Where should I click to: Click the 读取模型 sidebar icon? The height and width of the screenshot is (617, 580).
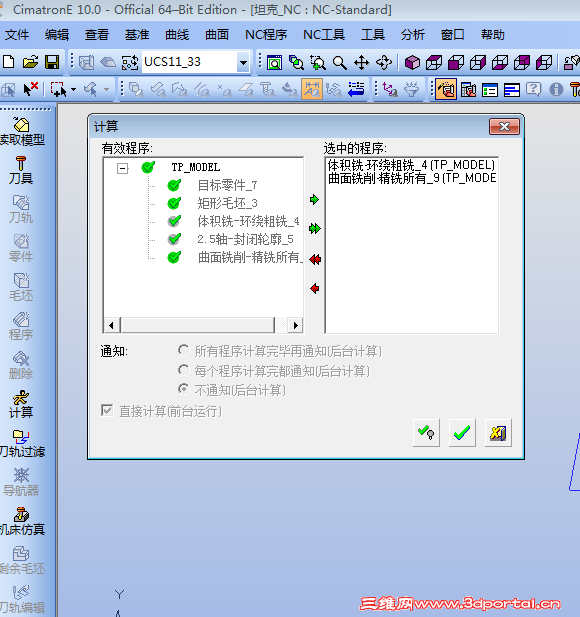tap(22, 132)
